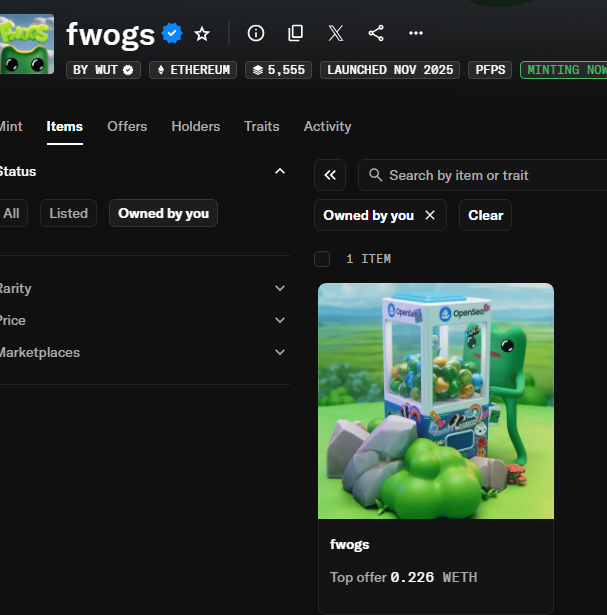Tick the select-all items checkbox
The image size is (607, 615).
click(322, 259)
